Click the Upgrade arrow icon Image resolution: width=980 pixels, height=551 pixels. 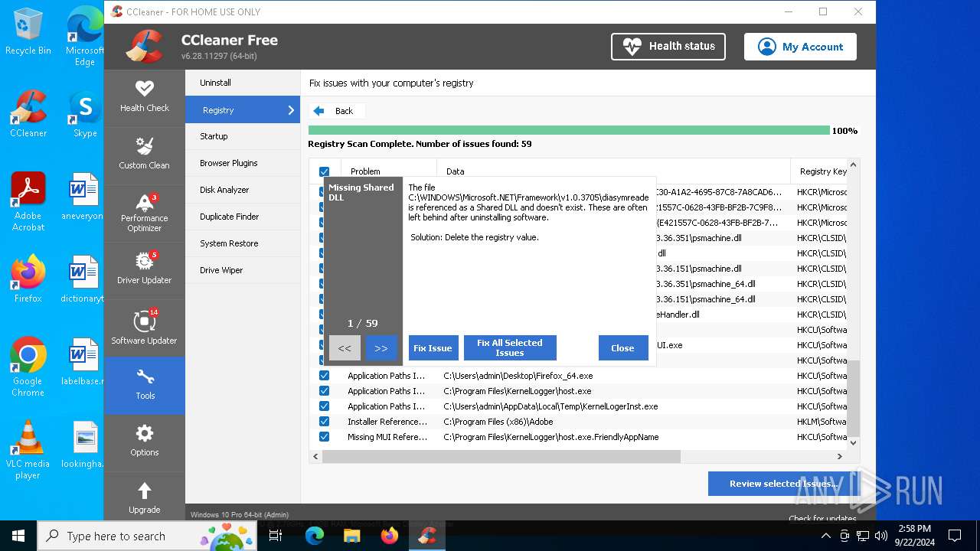pos(144,491)
